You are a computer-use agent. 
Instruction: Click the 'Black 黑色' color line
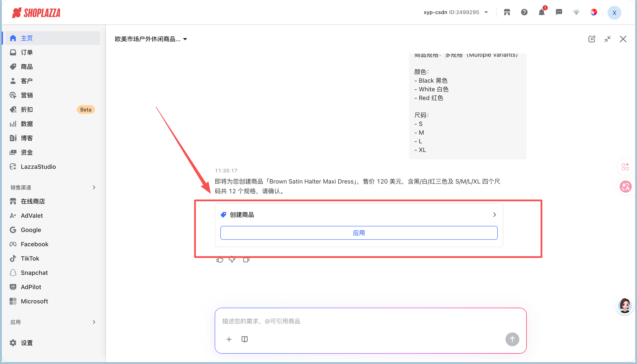click(x=431, y=81)
